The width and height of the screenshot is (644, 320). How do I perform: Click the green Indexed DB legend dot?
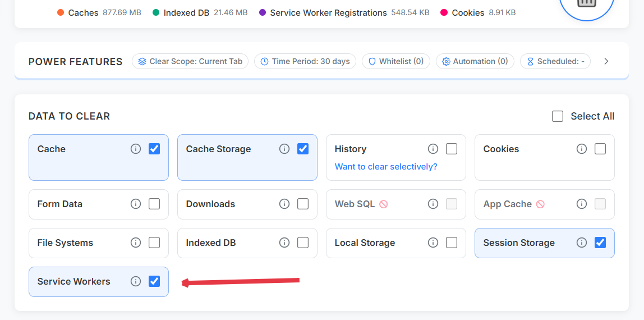coord(155,12)
